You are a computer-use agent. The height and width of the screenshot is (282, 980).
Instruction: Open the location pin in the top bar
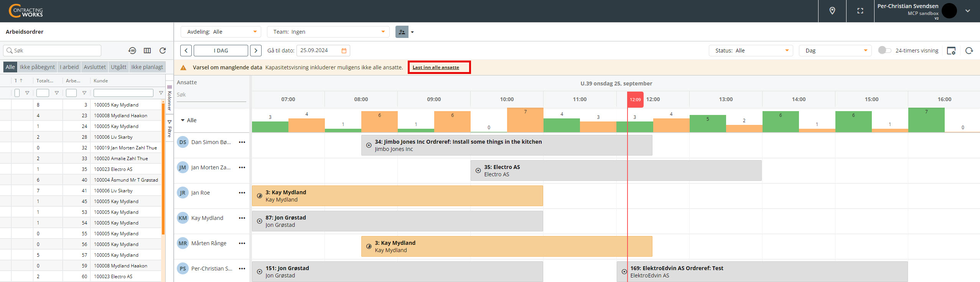(x=832, y=11)
